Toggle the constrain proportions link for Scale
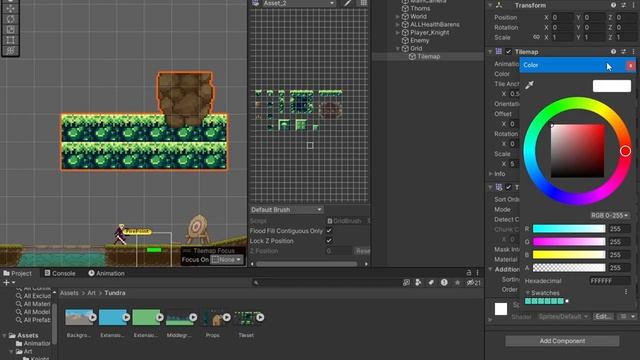 coord(536,37)
